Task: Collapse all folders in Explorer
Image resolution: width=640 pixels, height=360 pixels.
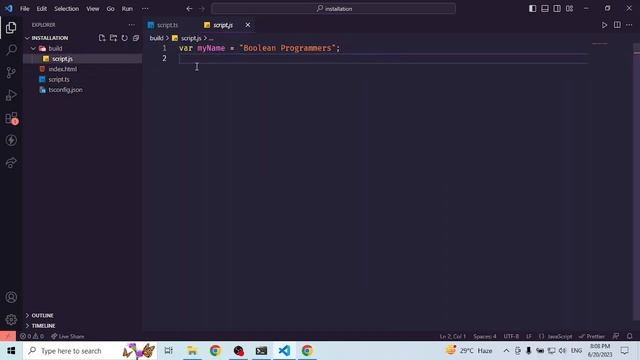Action: click(x=136, y=38)
